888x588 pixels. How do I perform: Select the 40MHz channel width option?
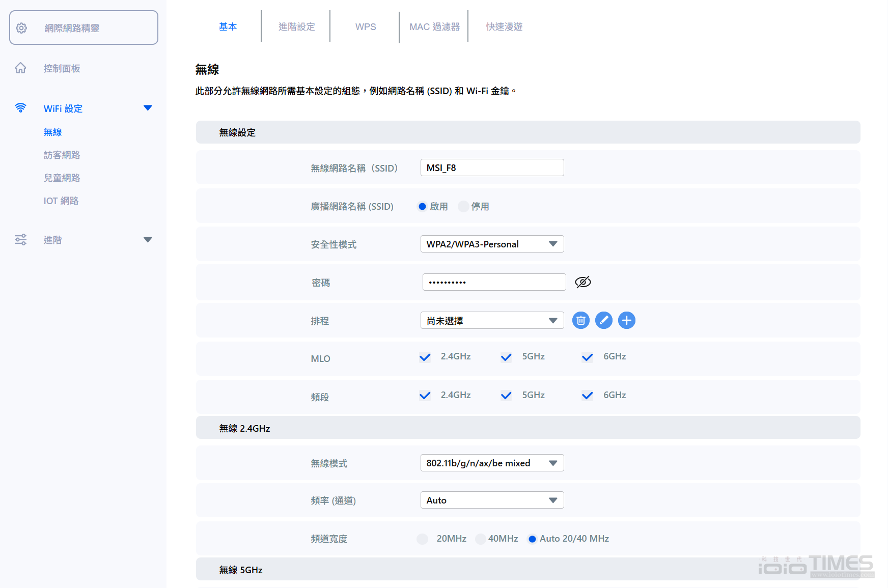(x=481, y=539)
